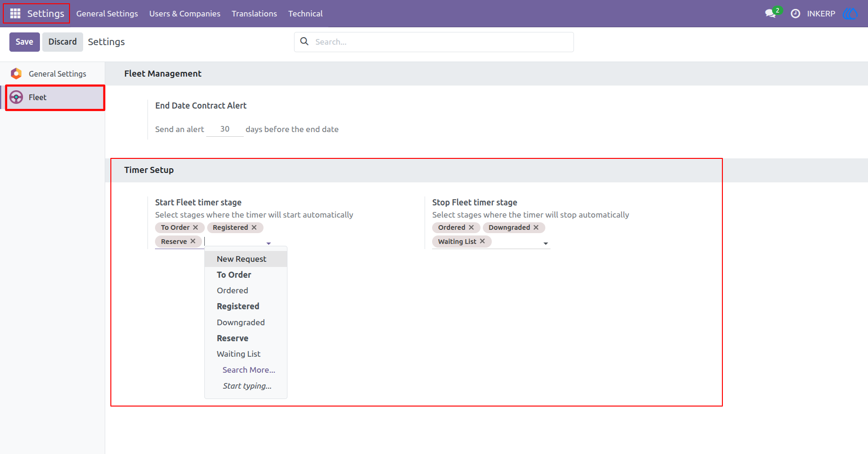Image resolution: width=868 pixels, height=454 pixels.
Task: Click the search magnifier icon
Action: click(x=304, y=41)
